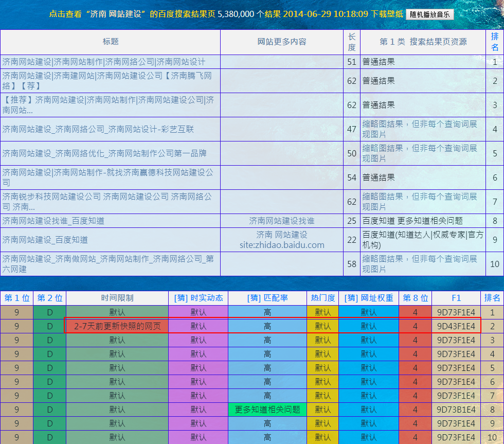Select the 2-7天前更新快照的网页 cell
The image size is (504, 444).
tap(117, 326)
